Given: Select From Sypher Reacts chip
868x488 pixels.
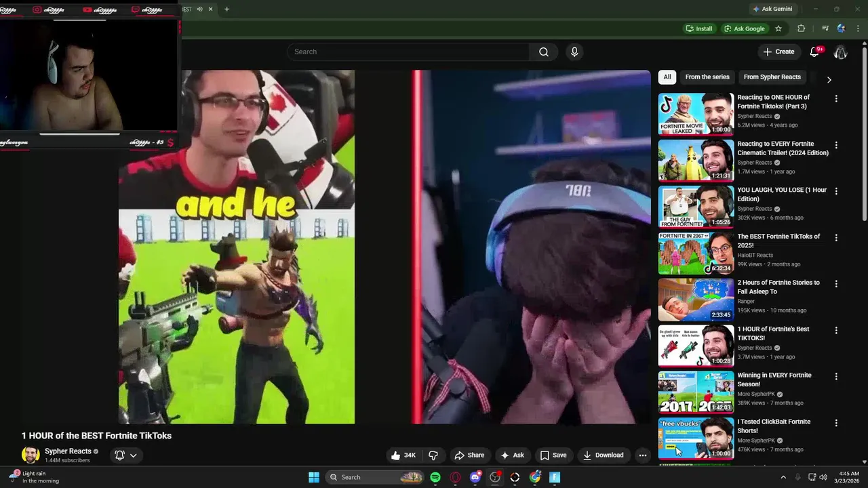Looking at the screenshot, I should (x=772, y=77).
